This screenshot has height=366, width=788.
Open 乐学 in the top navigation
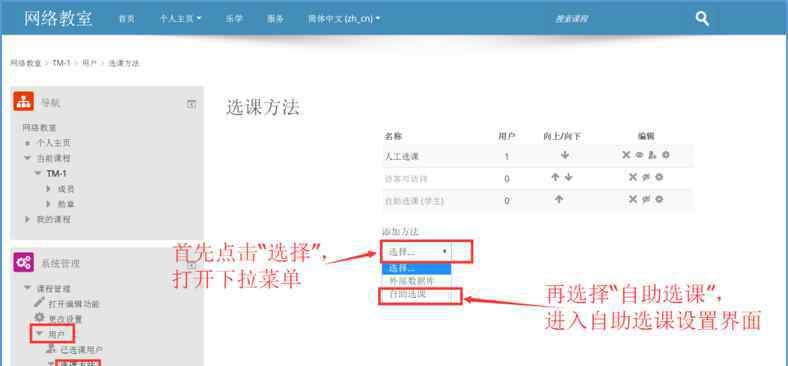click(x=234, y=19)
